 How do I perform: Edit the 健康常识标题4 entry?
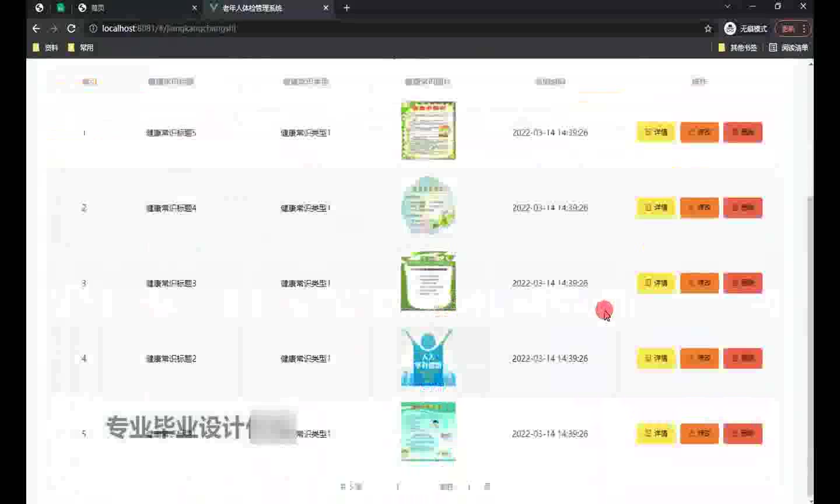(699, 208)
